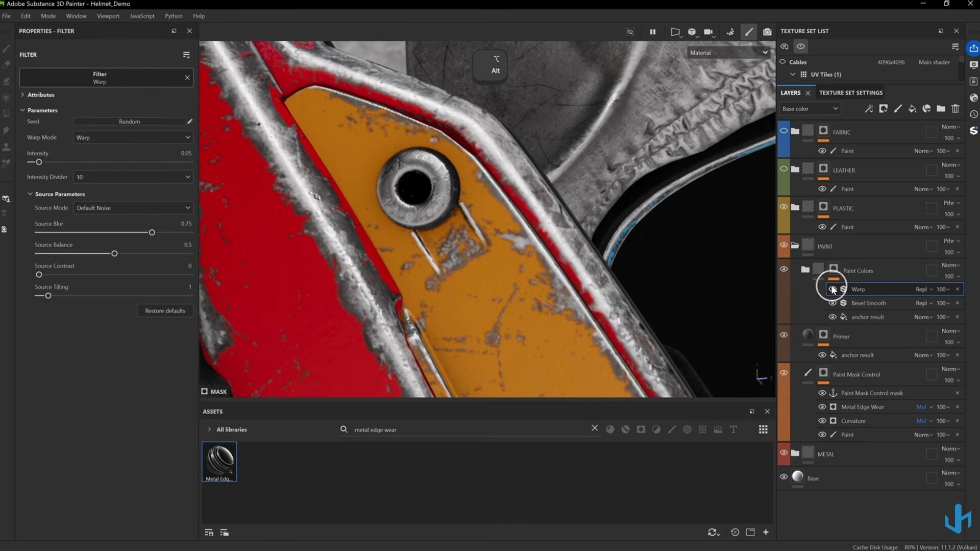Open the Warp Mode dropdown

(133, 137)
